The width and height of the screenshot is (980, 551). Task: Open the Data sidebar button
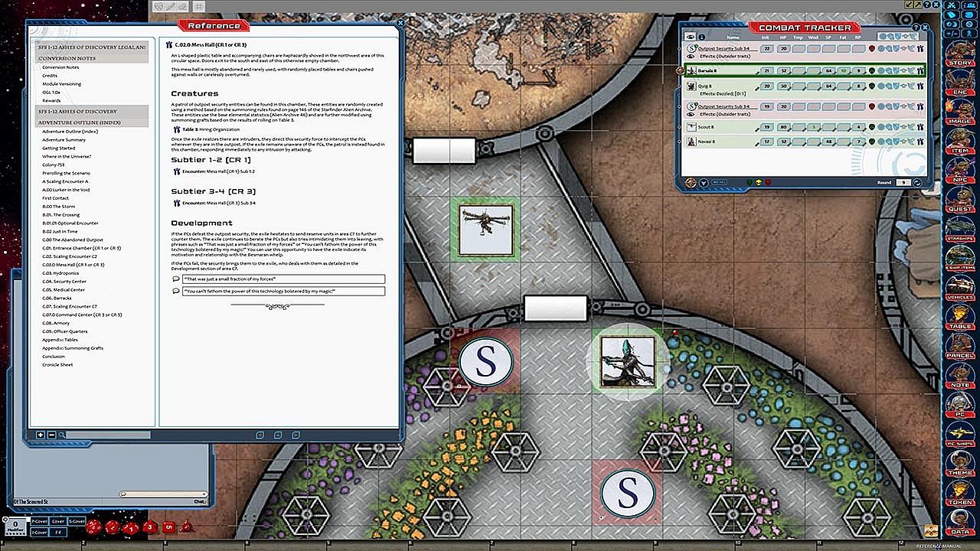tap(960, 521)
